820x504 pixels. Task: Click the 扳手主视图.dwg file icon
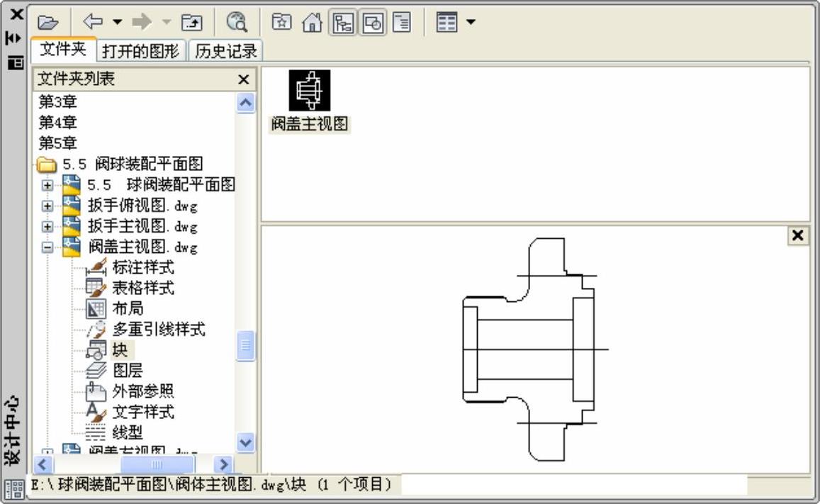click(71, 226)
